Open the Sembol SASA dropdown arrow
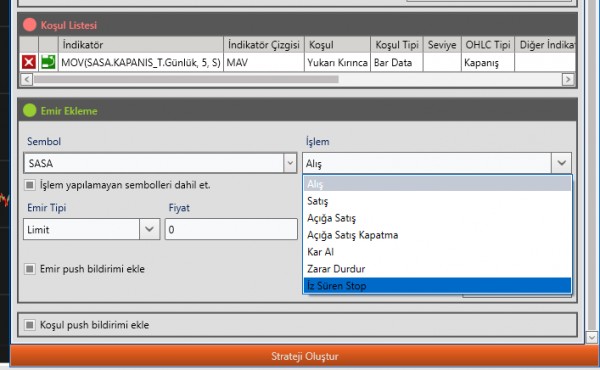Screen dimensions: 600x370 tap(290, 163)
